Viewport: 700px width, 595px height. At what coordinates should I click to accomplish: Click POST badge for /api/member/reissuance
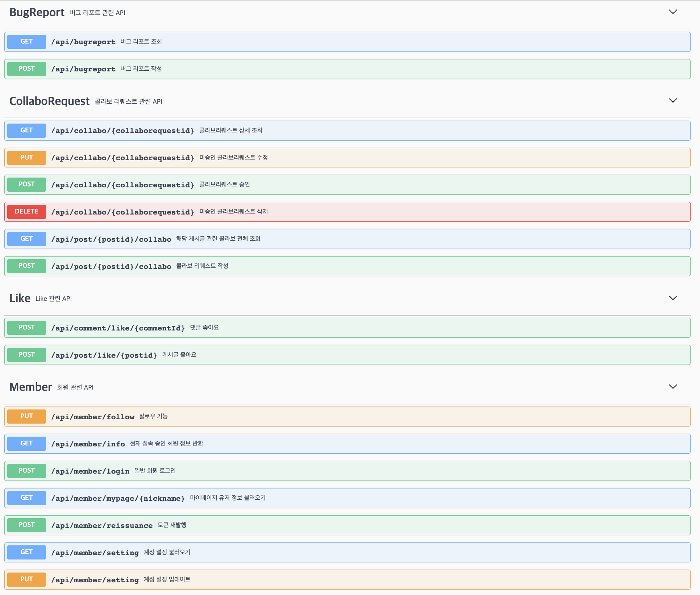[x=26, y=525]
